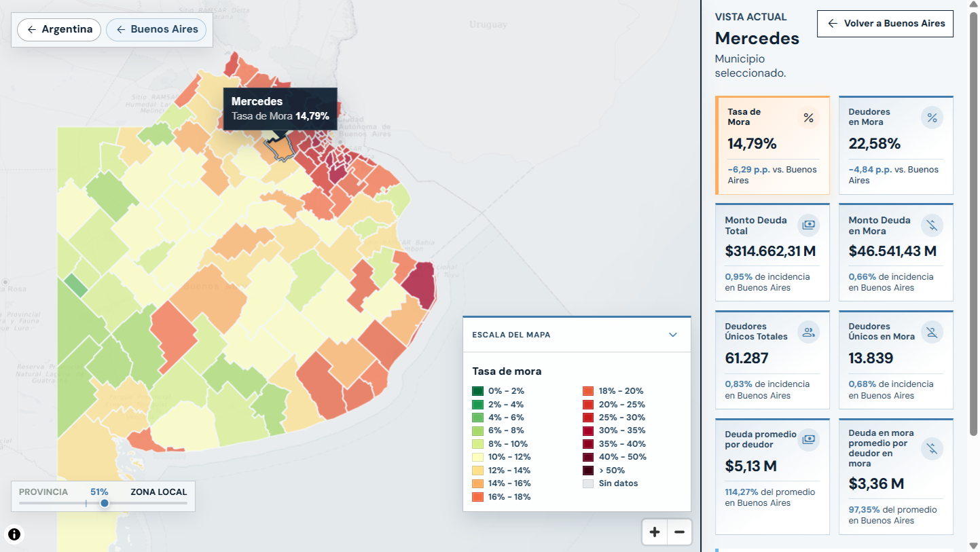Select the Deudores Únicos en Mora card
The image size is (980, 552).
click(896, 360)
